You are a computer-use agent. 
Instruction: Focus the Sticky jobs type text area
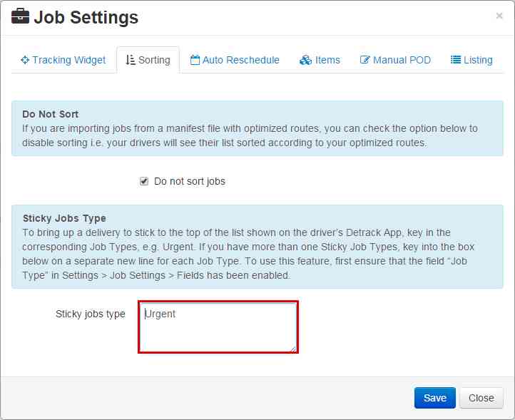218,327
